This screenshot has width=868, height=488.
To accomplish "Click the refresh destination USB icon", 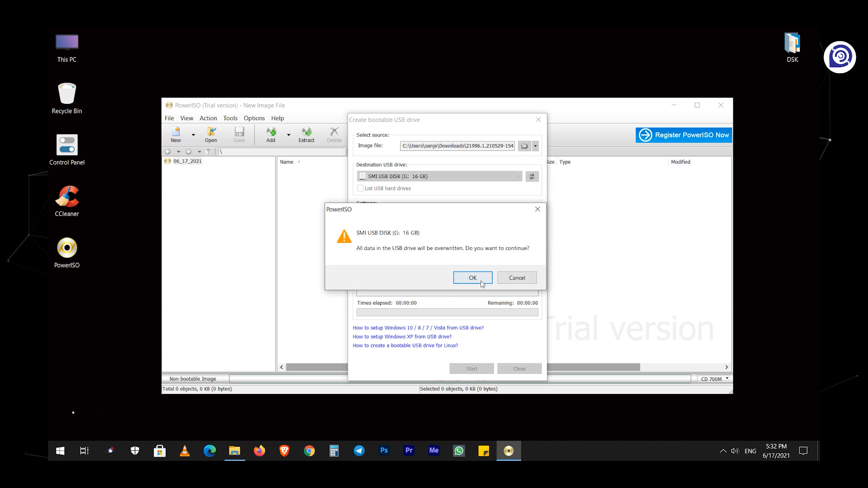I will 532,176.
